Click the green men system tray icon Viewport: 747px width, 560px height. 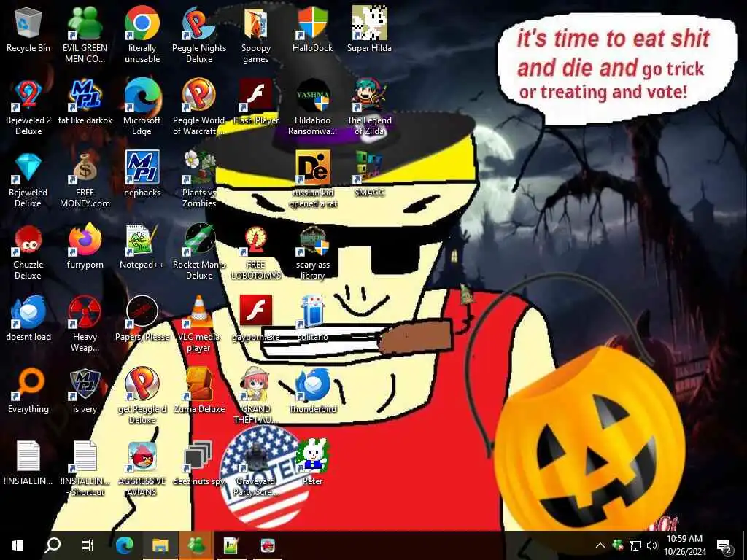point(617,545)
